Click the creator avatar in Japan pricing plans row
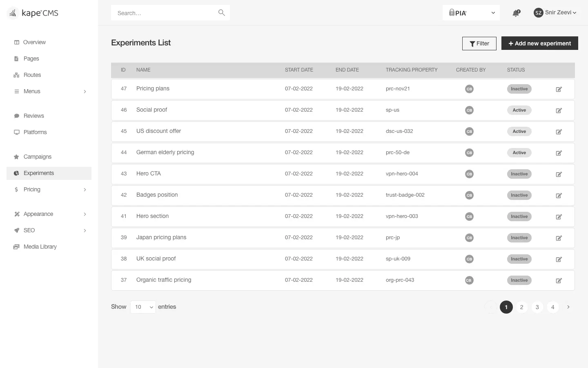This screenshot has width=588, height=368. (x=469, y=238)
